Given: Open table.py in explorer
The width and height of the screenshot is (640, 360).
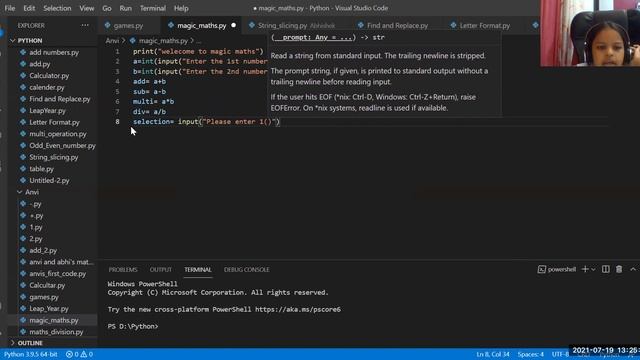Looking at the screenshot, I should click(41, 169).
